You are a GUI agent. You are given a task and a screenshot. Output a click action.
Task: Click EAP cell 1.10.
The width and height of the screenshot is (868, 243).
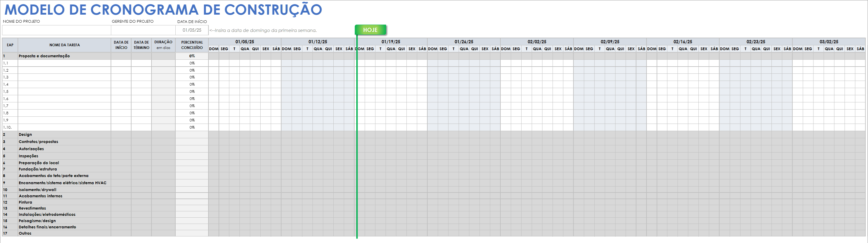tap(10, 127)
